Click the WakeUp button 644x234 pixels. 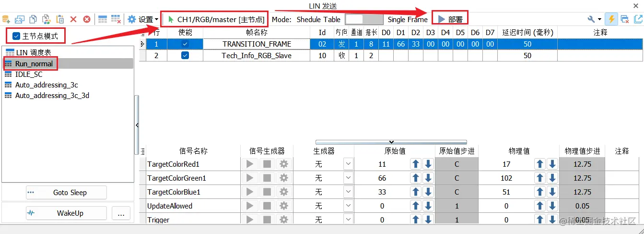click(66, 213)
